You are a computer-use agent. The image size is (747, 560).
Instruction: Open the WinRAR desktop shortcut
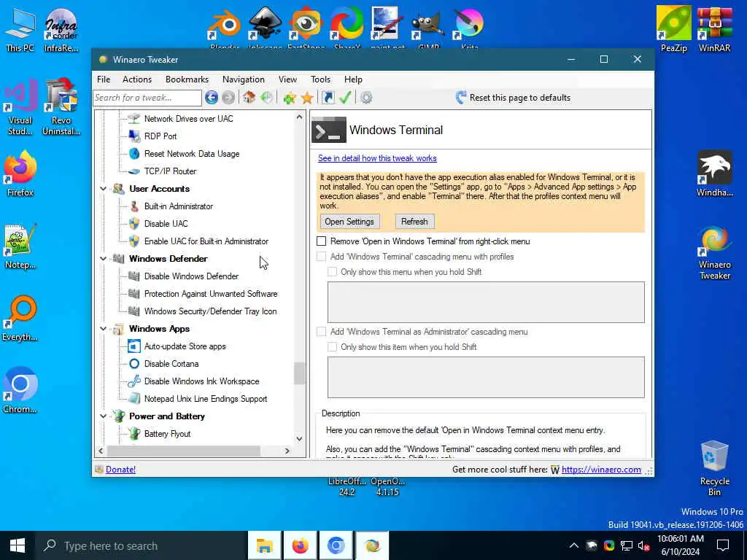pos(714,28)
